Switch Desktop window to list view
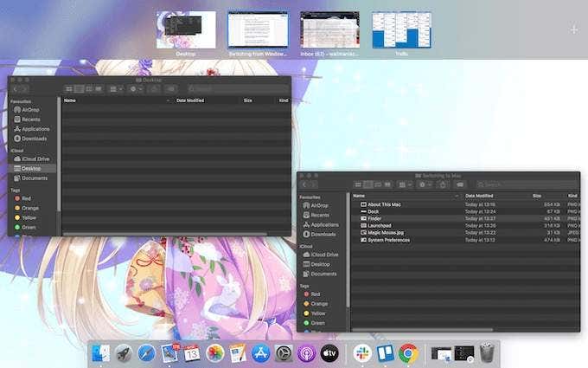The height and width of the screenshot is (368, 588). pos(79,89)
